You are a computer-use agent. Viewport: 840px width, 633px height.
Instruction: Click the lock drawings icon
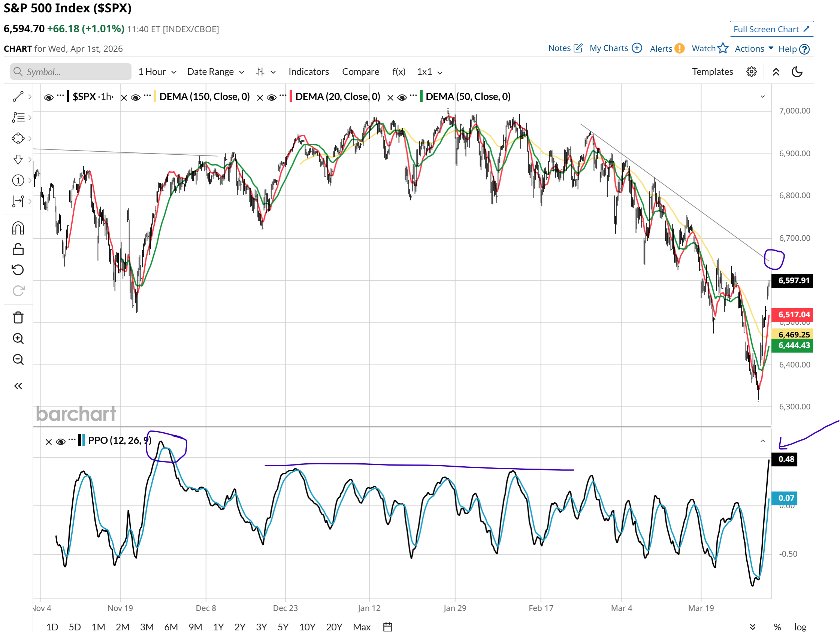click(x=18, y=249)
